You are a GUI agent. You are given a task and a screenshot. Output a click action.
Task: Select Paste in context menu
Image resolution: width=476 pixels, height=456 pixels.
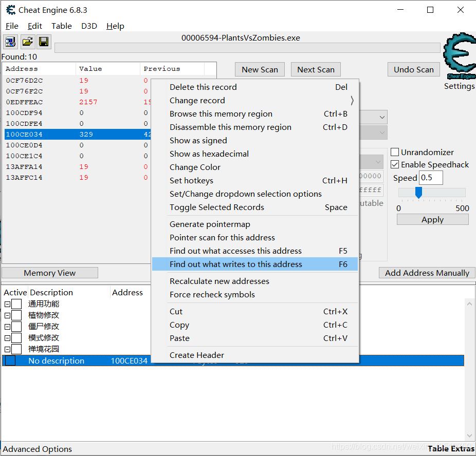coord(255,338)
